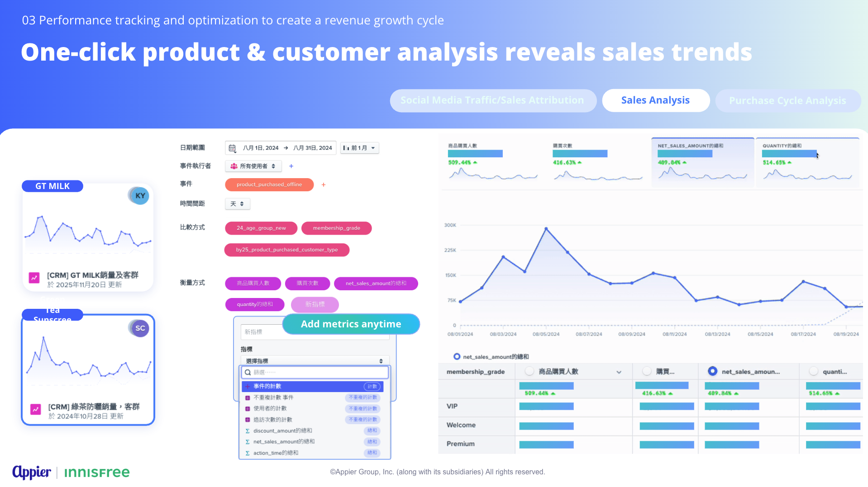Expand the 選擇指標 metric selector
The width and height of the screenshot is (868, 487).
314,361
